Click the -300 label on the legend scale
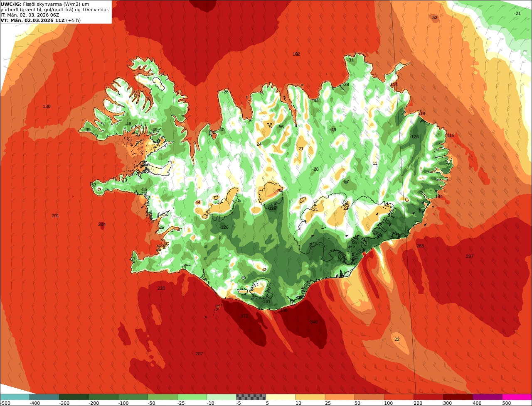 (x=64, y=403)
